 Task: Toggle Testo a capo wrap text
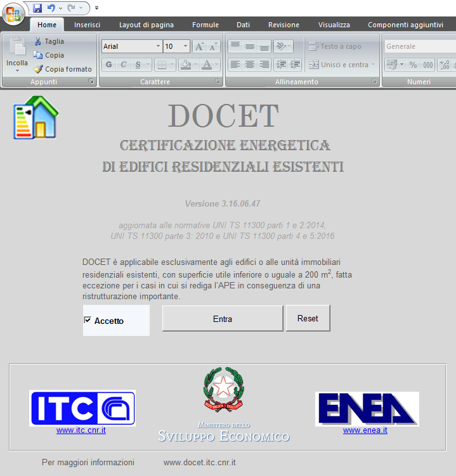tap(335, 46)
